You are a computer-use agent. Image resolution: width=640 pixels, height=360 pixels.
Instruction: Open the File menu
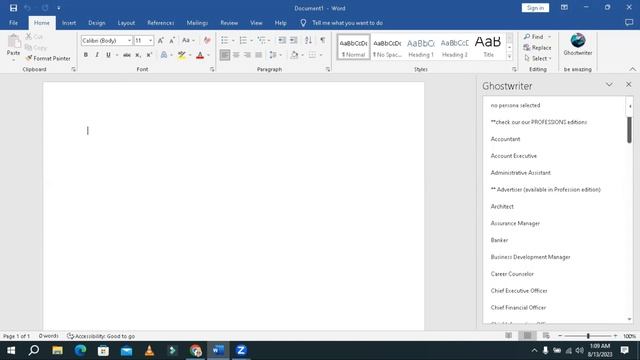13,23
